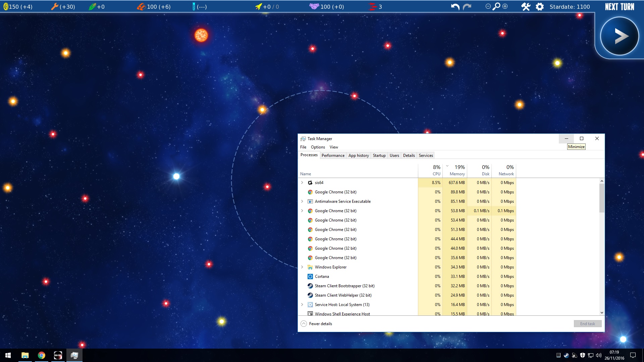
Task: Click the undo arrow icon
Action: (x=455, y=7)
